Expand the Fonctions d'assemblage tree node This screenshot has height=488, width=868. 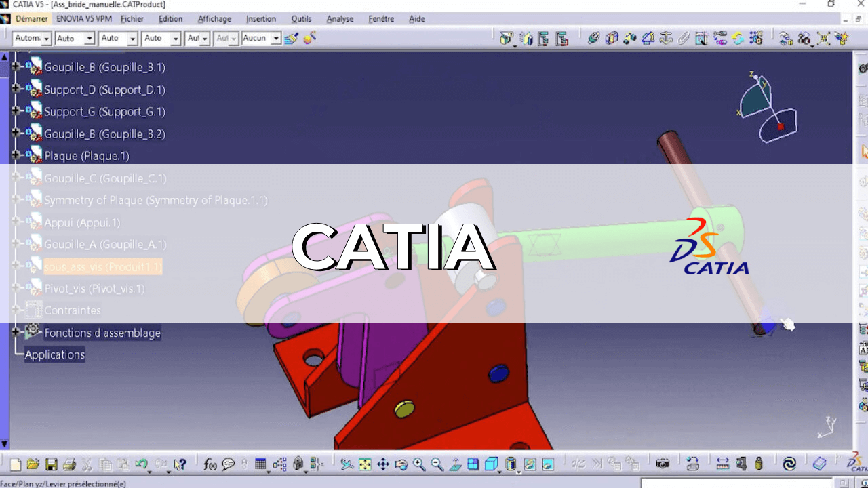(16, 332)
